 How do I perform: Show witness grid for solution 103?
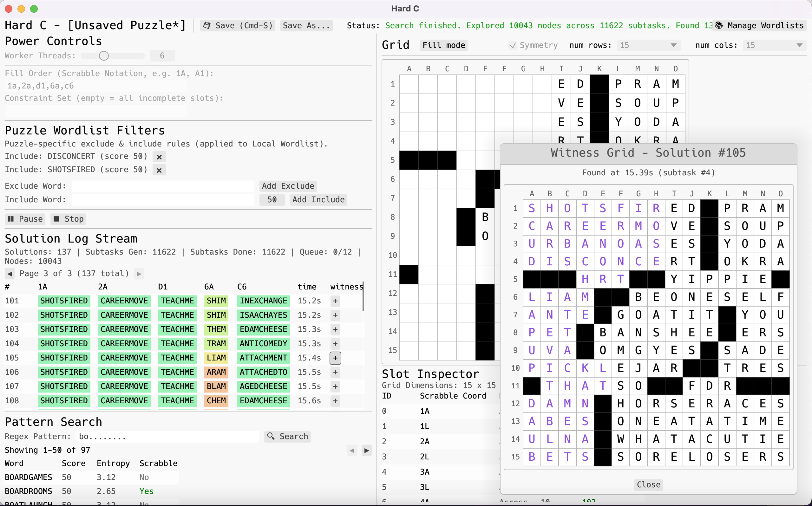[335, 330]
